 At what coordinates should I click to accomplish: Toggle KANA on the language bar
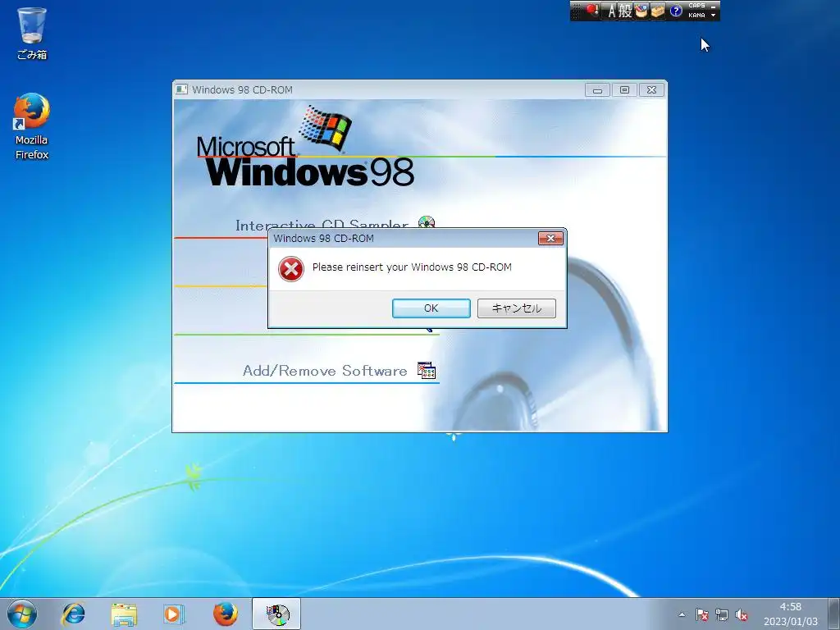(696, 15)
